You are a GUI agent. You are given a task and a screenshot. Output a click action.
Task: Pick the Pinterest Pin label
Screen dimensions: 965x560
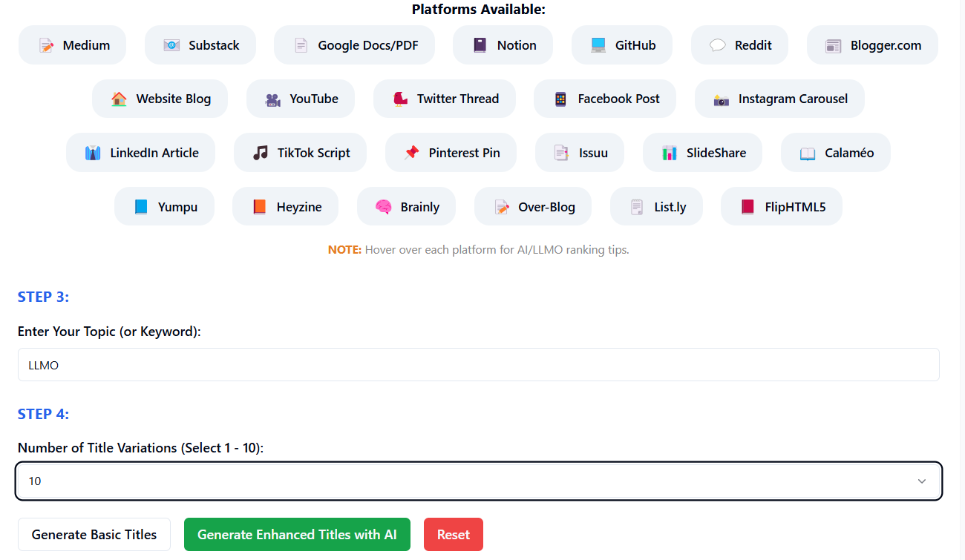(x=465, y=153)
